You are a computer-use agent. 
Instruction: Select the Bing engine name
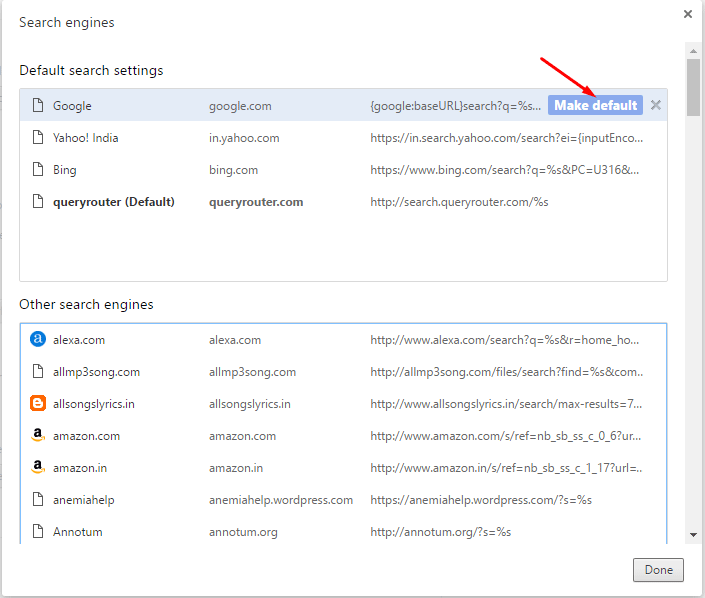[65, 170]
